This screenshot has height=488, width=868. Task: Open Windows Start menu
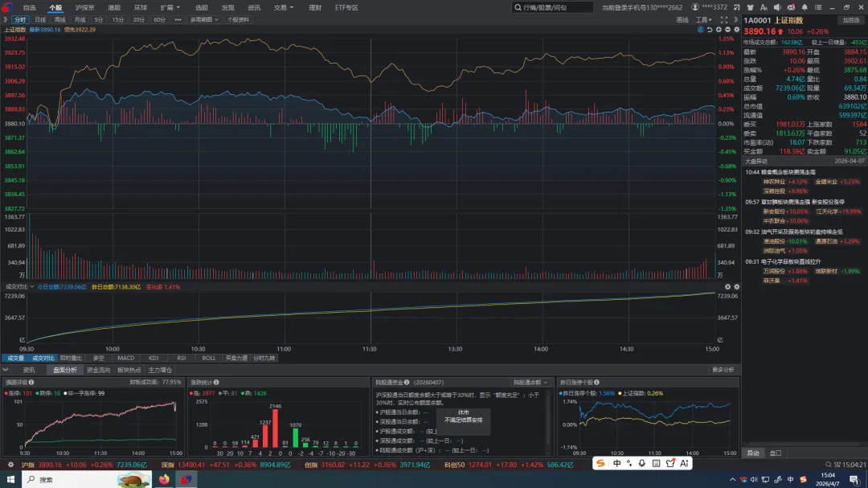[10, 479]
